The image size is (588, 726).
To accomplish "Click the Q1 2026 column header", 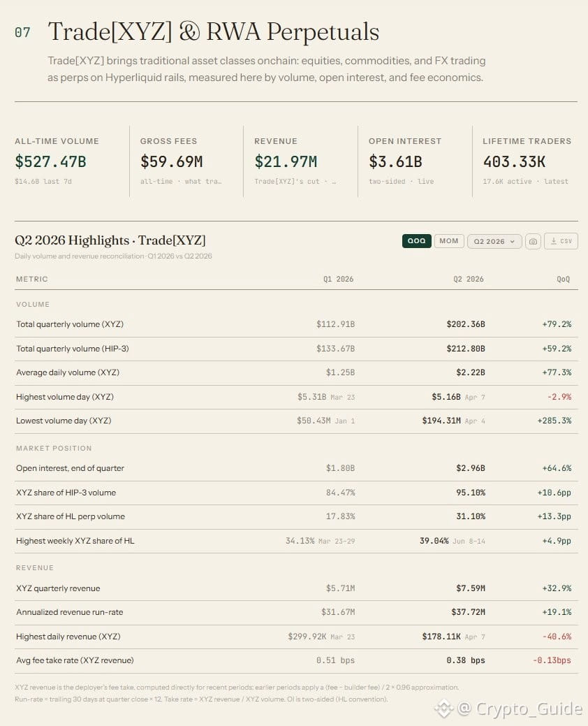I will pyautogui.click(x=338, y=279).
